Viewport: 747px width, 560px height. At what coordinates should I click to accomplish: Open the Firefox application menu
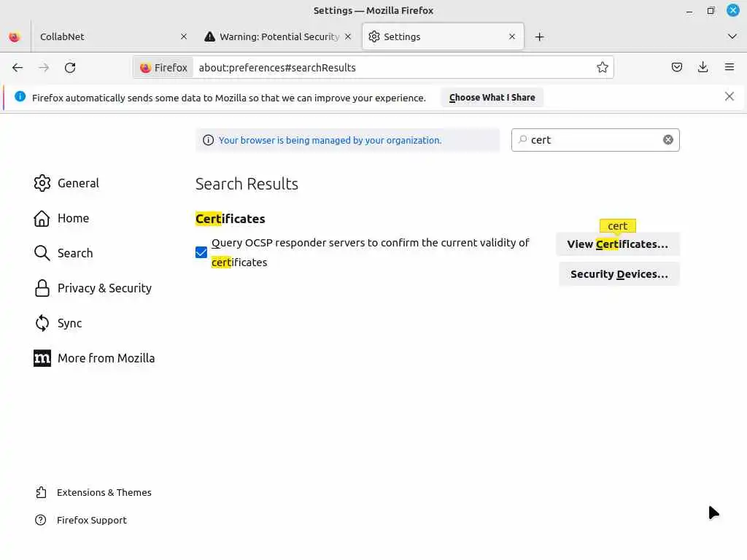click(x=729, y=67)
